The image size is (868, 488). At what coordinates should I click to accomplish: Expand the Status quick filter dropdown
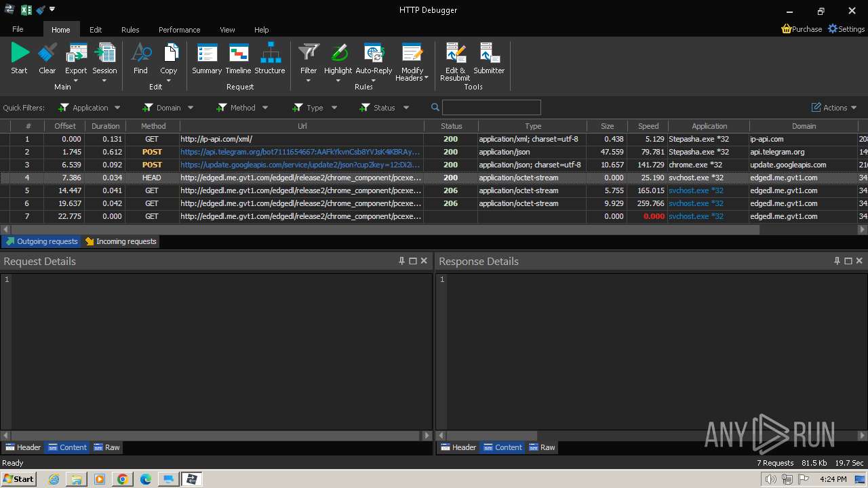(406, 108)
